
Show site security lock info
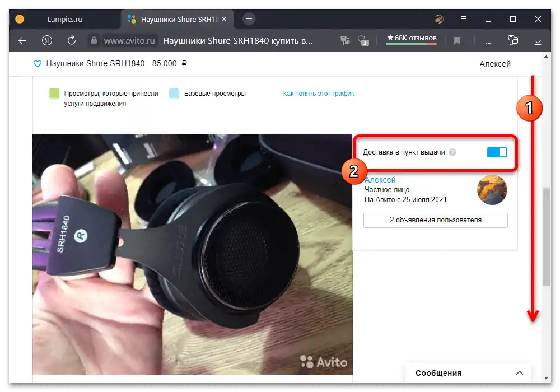coord(94,40)
